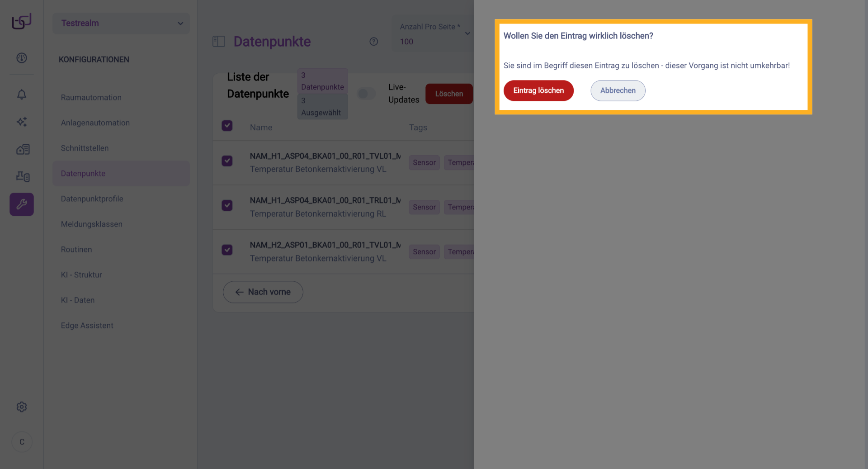Expand the Testrealm realm dropdown
Viewport: 868px width, 469px height.
pos(121,23)
